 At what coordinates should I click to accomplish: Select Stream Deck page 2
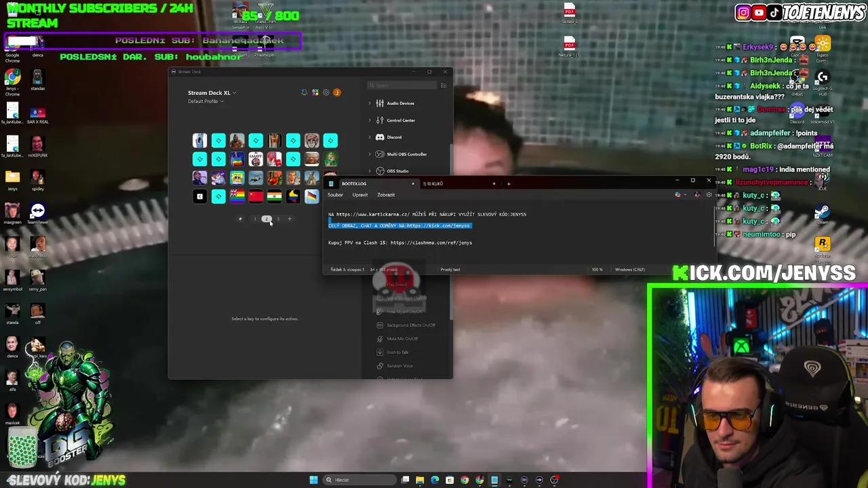click(267, 219)
